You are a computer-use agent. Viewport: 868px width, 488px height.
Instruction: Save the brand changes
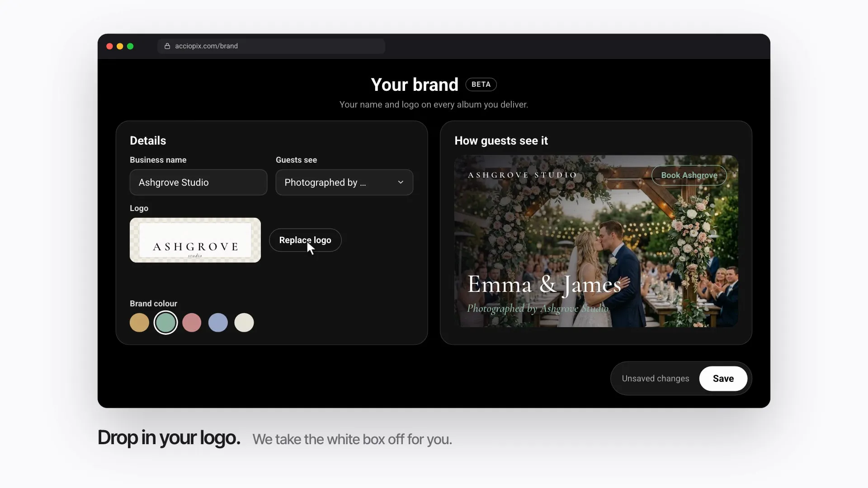coord(723,379)
